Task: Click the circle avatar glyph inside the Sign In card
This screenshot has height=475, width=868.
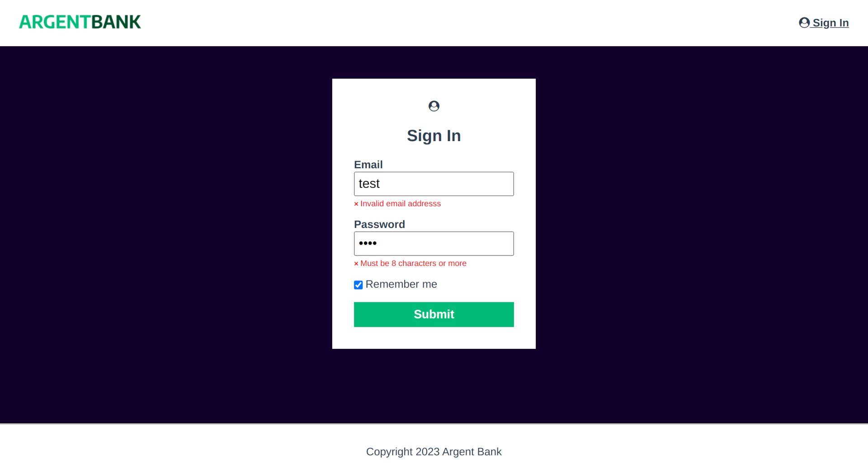Action: click(434, 105)
